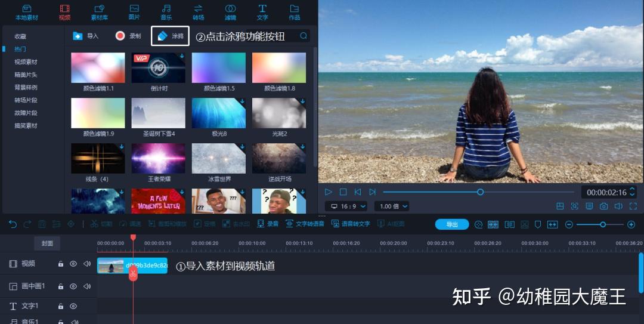Click the 导出 export button
644x324 pixels.
(452, 224)
